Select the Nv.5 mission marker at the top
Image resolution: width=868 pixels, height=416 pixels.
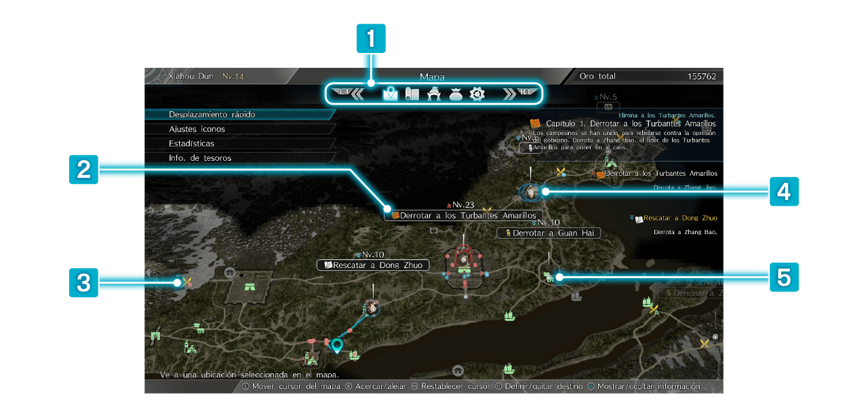(608, 107)
